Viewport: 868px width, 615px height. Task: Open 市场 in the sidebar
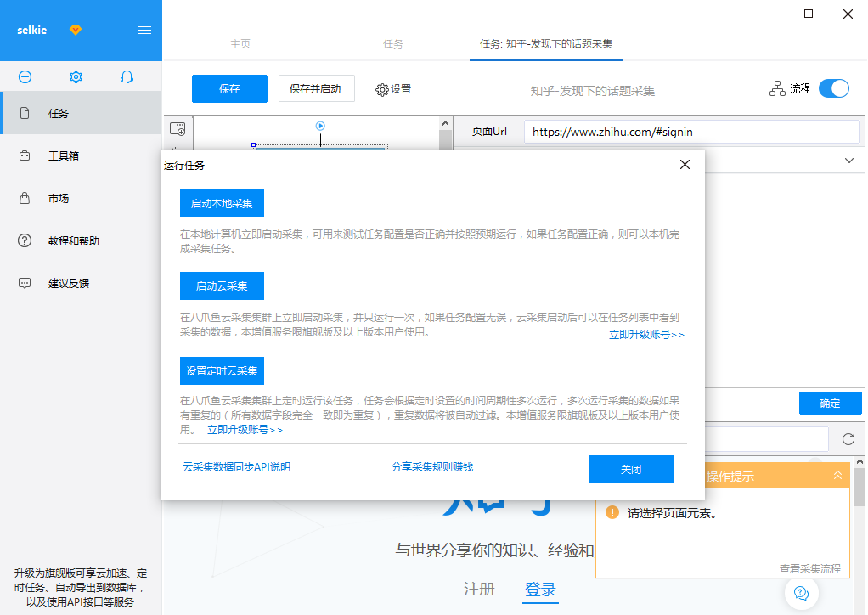click(x=81, y=198)
